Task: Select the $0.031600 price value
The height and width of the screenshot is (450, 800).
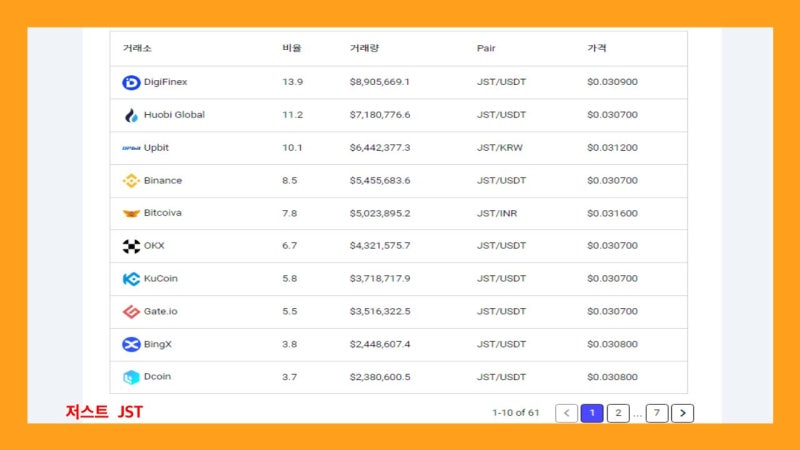Action: tap(612, 213)
